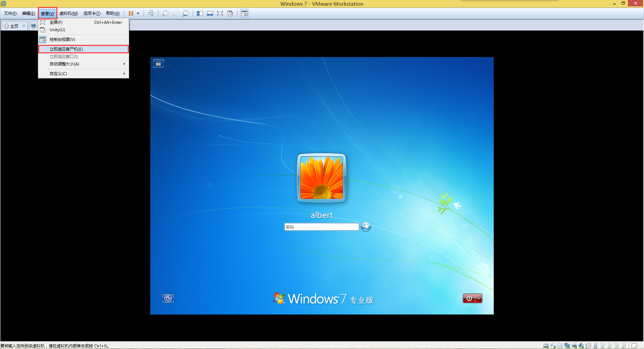644x349 pixels.
Task: Toggle the library sidebar panel
Action: click(x=200, y=13)
